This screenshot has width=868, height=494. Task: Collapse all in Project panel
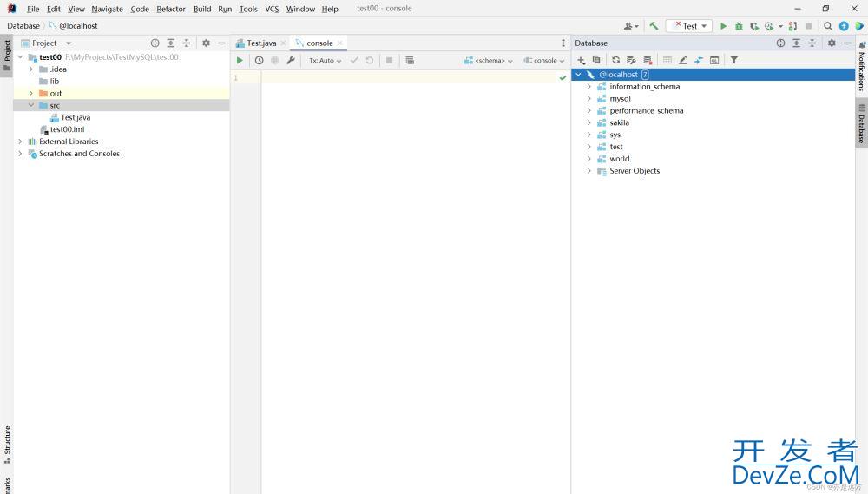(187, 43)
